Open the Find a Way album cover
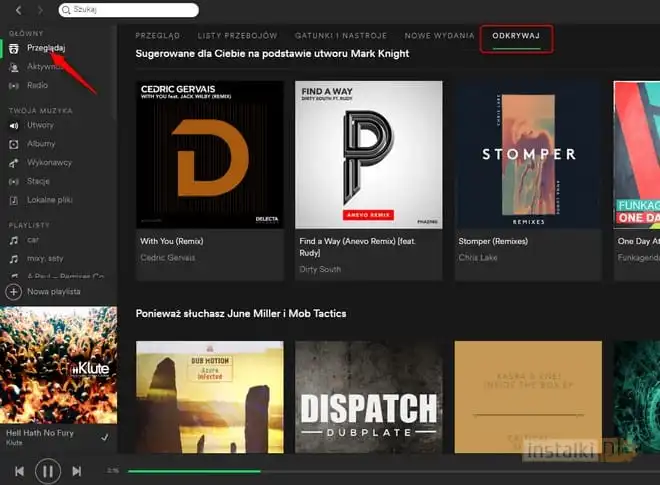The image size is (660, 485). coord(369,155)
